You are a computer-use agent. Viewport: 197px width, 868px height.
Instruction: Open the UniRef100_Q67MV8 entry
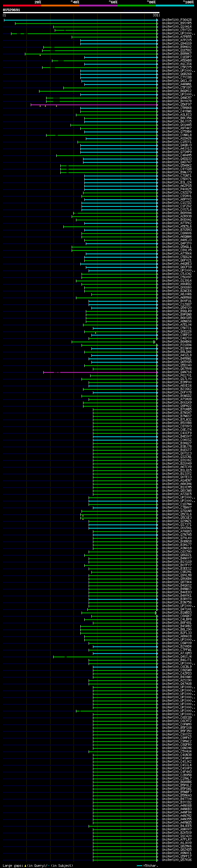tap(176, 369)
